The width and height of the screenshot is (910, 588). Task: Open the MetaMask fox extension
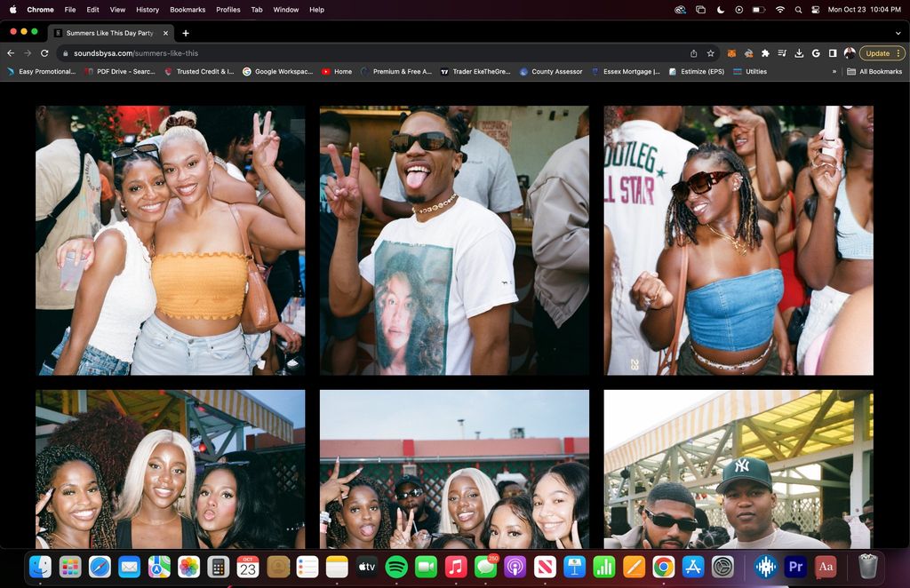click(732, 53)
